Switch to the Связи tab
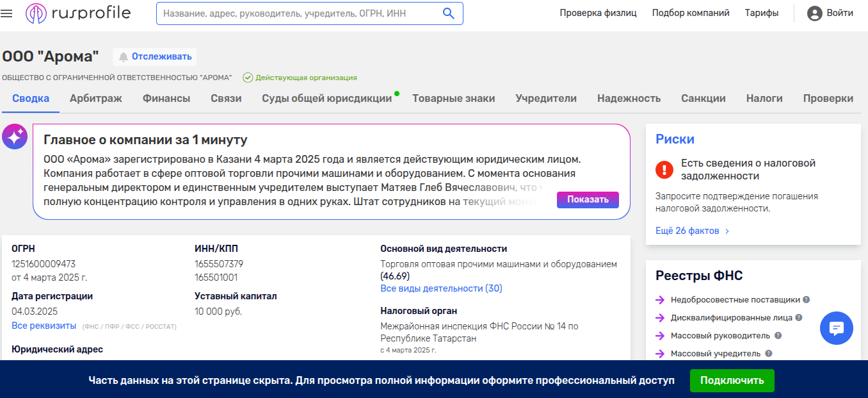This screenshot has height=398, width=868. point(226,98)
